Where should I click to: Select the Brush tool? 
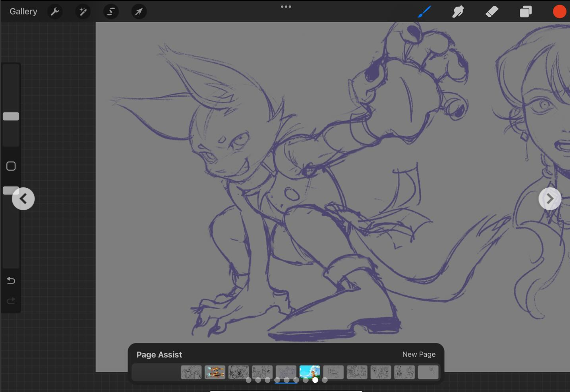tap(424, 12)
